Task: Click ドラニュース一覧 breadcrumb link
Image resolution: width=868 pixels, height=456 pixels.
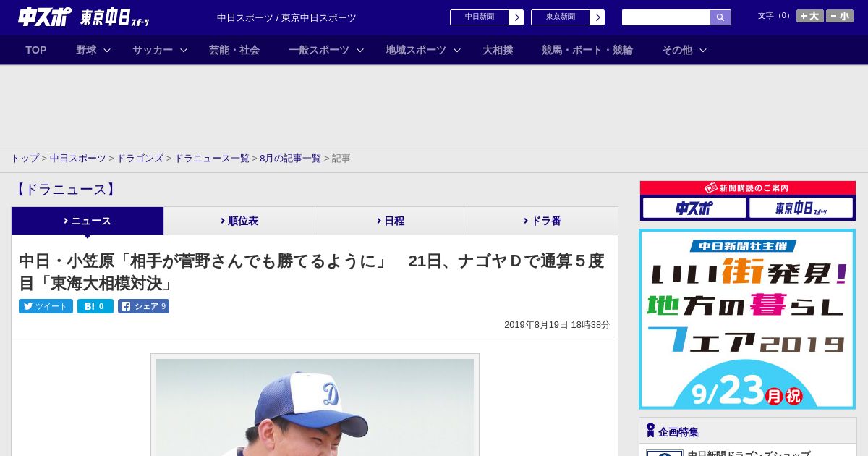Action: click(x=212, y=159)
